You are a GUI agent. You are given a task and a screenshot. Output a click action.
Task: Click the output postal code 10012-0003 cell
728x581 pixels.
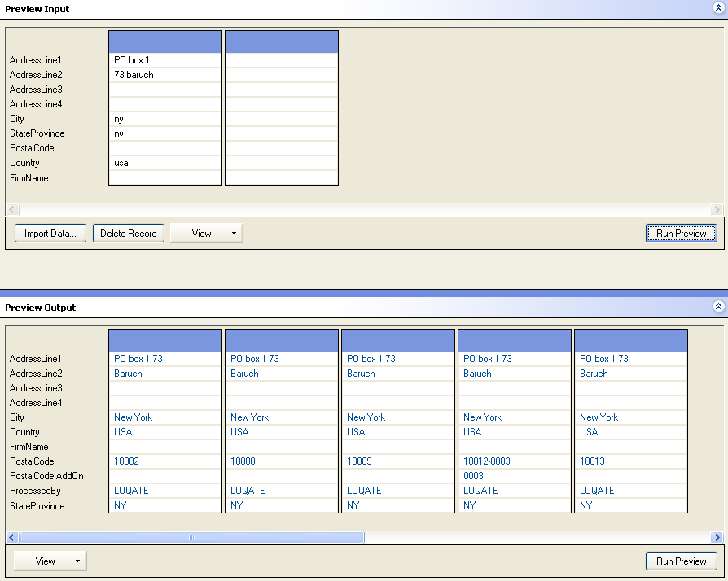tap(515, 461)
